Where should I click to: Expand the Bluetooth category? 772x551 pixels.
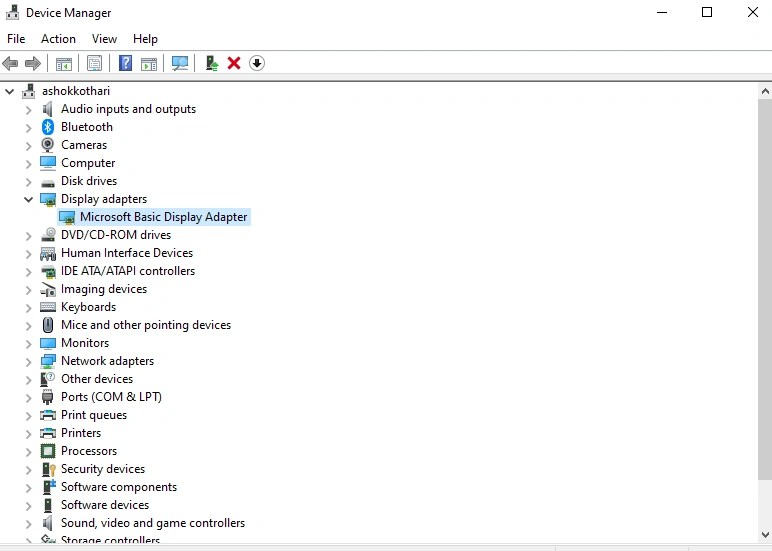tap(29, 128)
